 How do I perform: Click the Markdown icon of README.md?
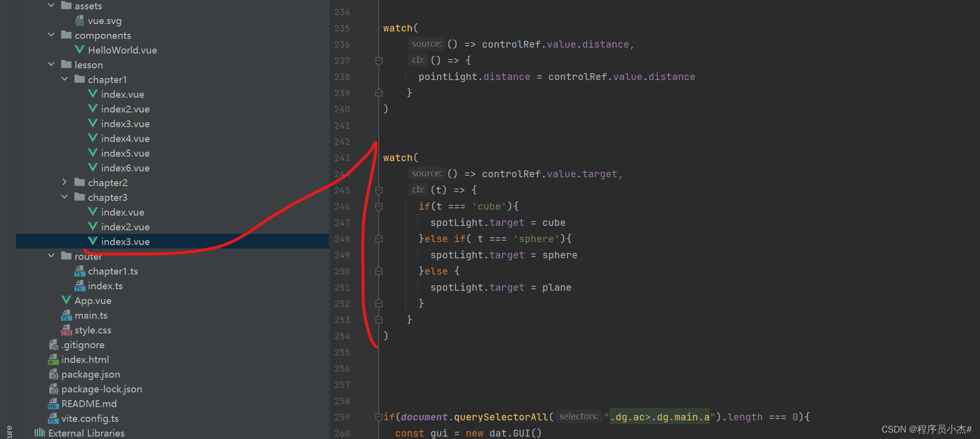pos(53,404)
